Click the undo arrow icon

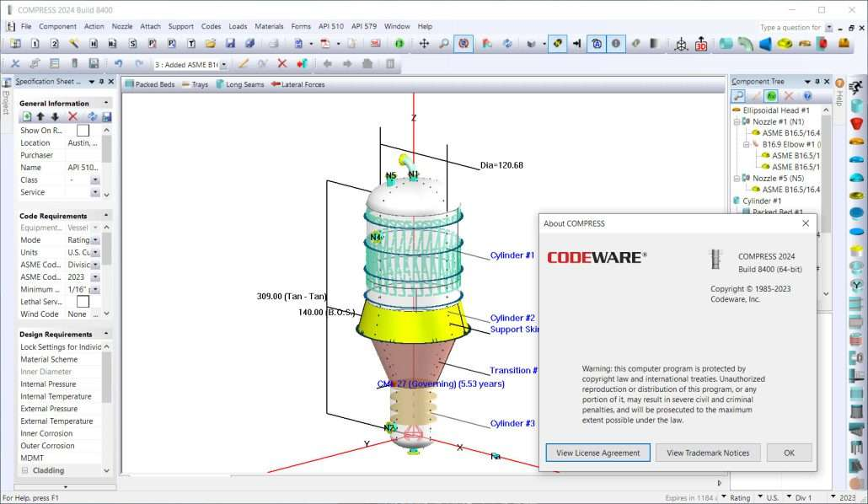click(118, 64)
